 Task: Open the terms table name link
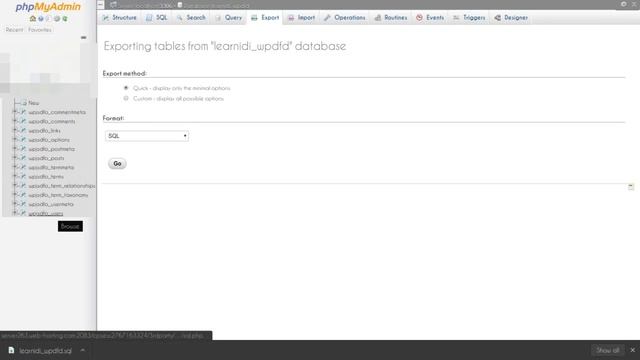click(46, 176)
